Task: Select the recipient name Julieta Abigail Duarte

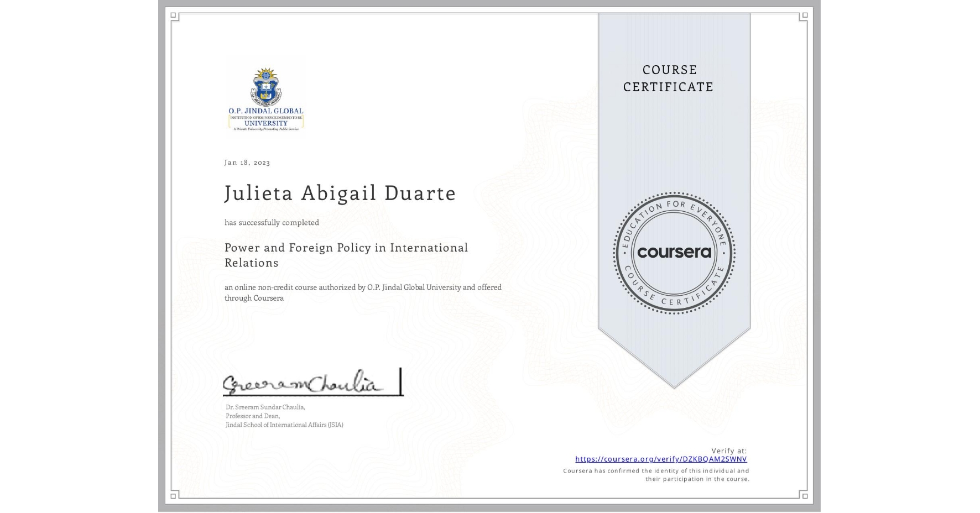Action: tap(340, 193)
